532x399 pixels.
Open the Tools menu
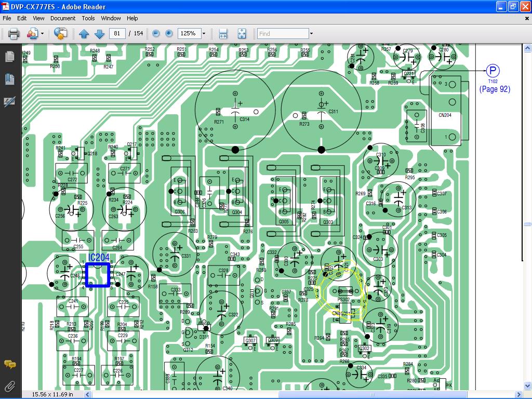coord(88,18)
